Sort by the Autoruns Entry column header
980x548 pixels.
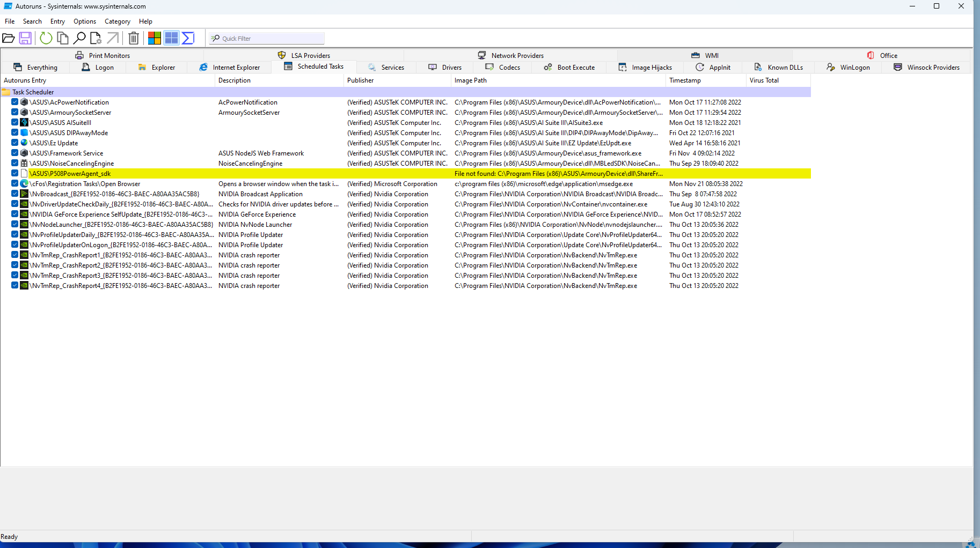(107, 80)
